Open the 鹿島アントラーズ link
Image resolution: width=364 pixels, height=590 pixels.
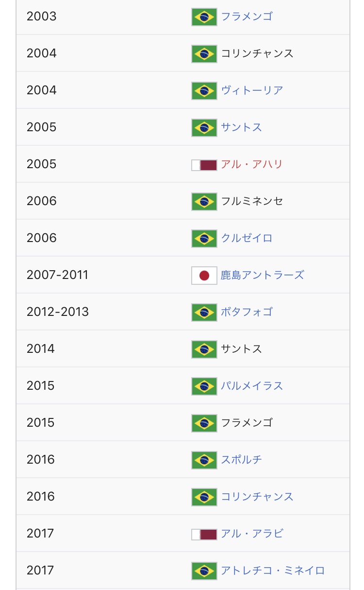point(262,275)
